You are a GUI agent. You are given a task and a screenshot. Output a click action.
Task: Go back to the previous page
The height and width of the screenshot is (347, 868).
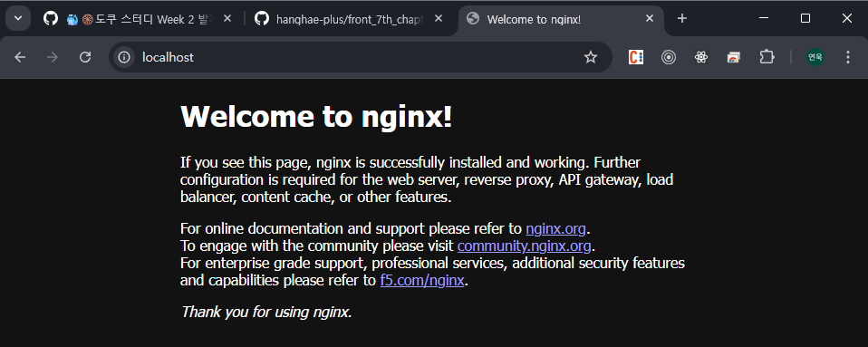[x=20, y=57]
